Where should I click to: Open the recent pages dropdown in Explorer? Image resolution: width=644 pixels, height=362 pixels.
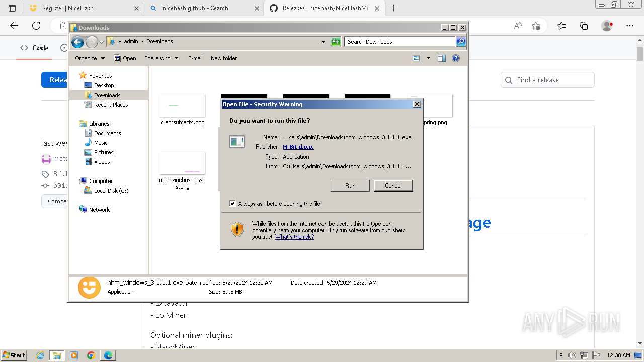(x=101, y=42)
